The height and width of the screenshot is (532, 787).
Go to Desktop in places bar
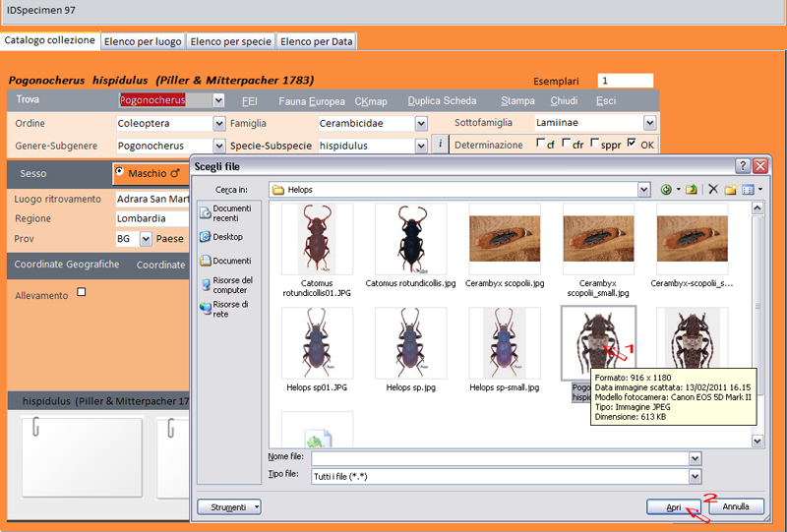(225, 237)
